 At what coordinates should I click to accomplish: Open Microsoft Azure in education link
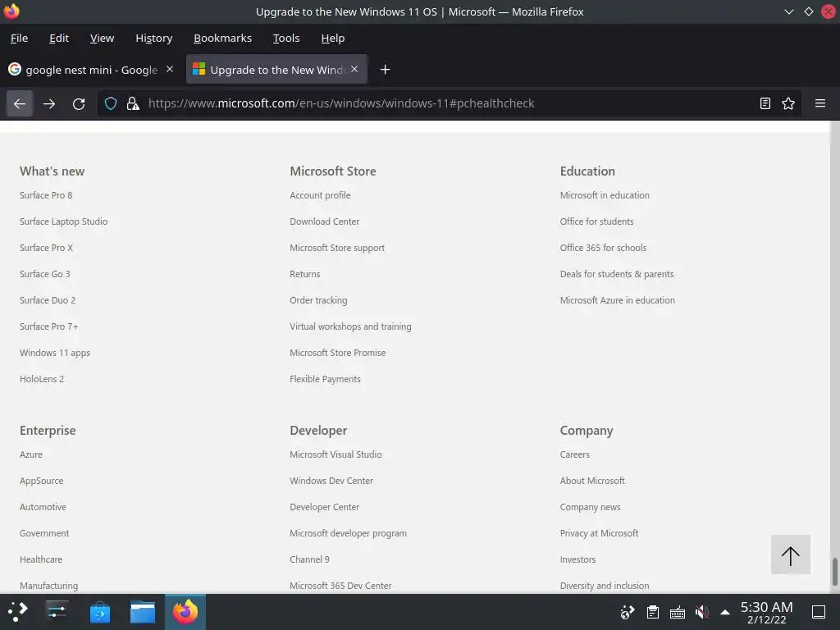click(x=618, y=300)
